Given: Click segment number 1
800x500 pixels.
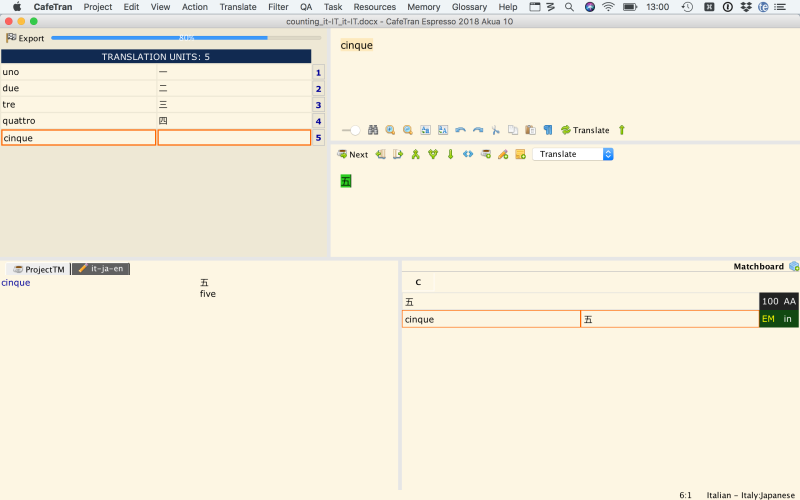Looking at the screenshot, I should pos(318,72).
